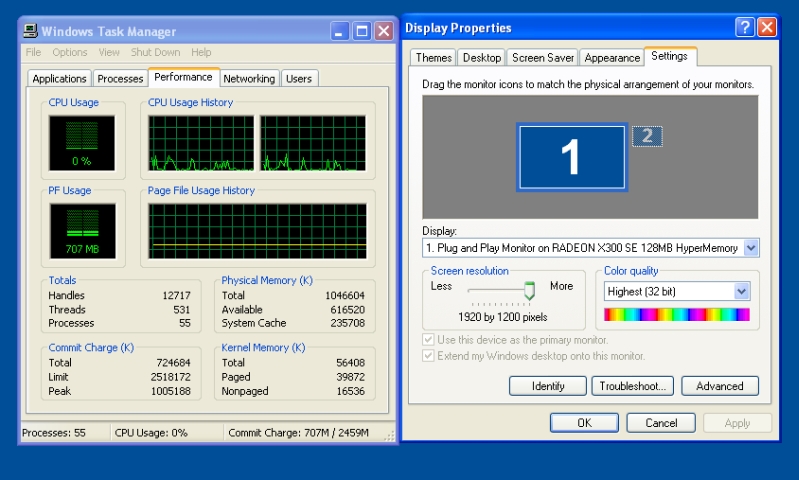Click the Commit Charge Total value 724684
The image size is (799, 480).
pos(173,363)
